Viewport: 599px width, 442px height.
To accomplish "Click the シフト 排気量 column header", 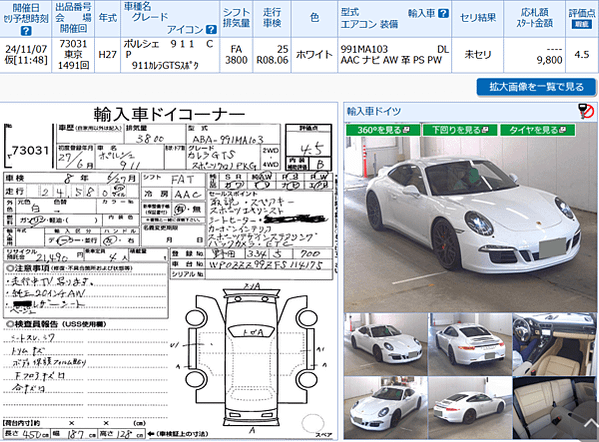I will coord(236,18).
